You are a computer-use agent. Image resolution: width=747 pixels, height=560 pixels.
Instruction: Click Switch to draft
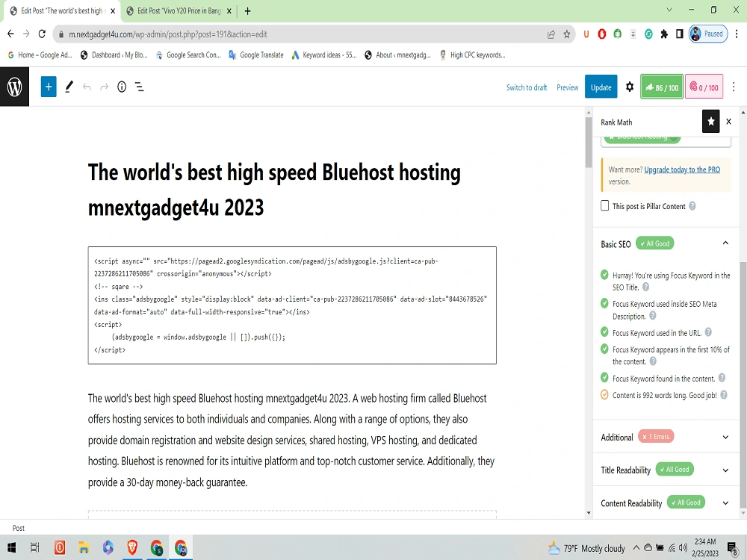527,87
